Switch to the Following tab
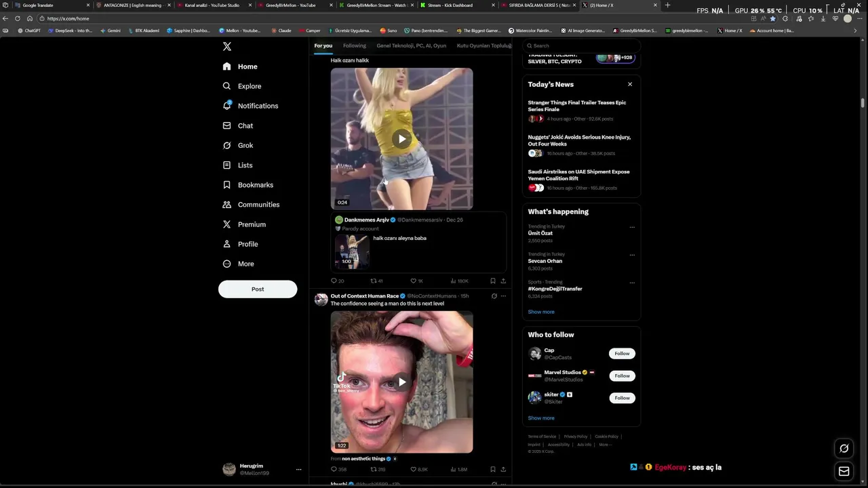868x488 pixels. (x=354, y=45)
